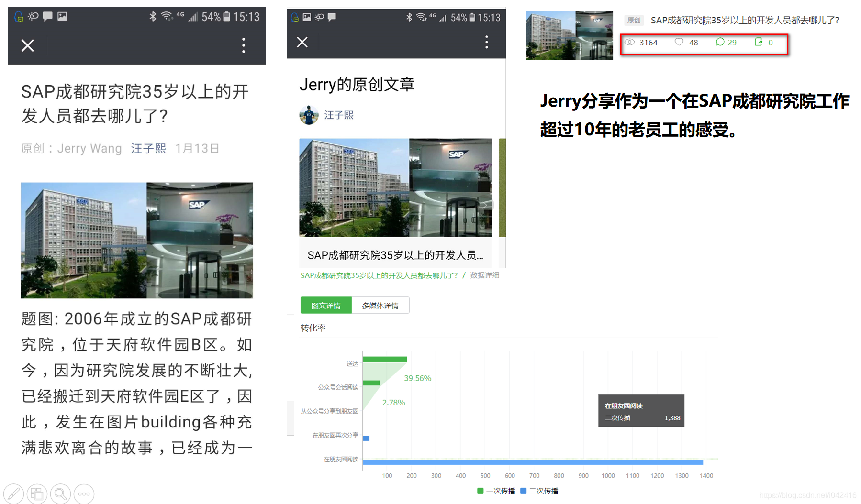This screenshot has width=861, height=504.
Task: Select the 图文详情 tab
Action: pyautogui.click(x=326, y=306)
